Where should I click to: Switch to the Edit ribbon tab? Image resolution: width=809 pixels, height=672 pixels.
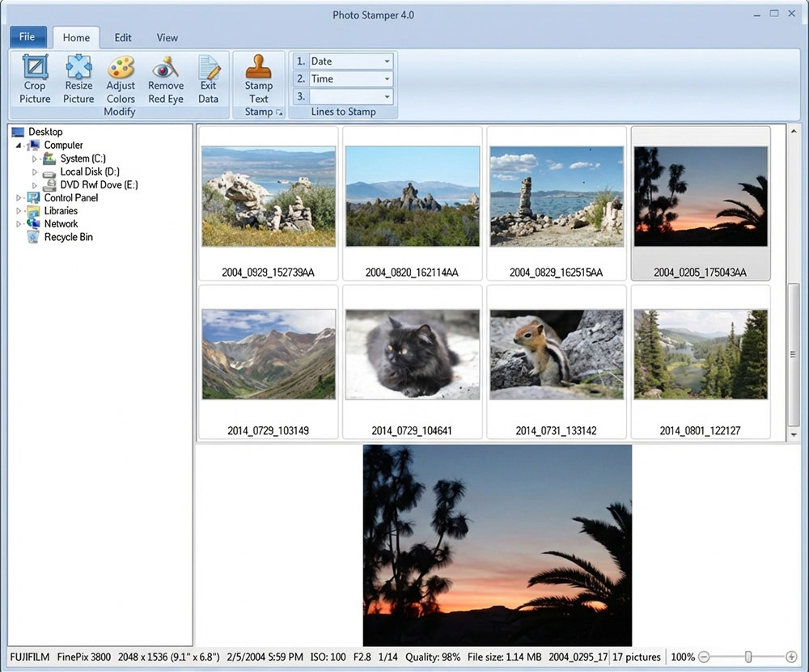tap(123, 37)
